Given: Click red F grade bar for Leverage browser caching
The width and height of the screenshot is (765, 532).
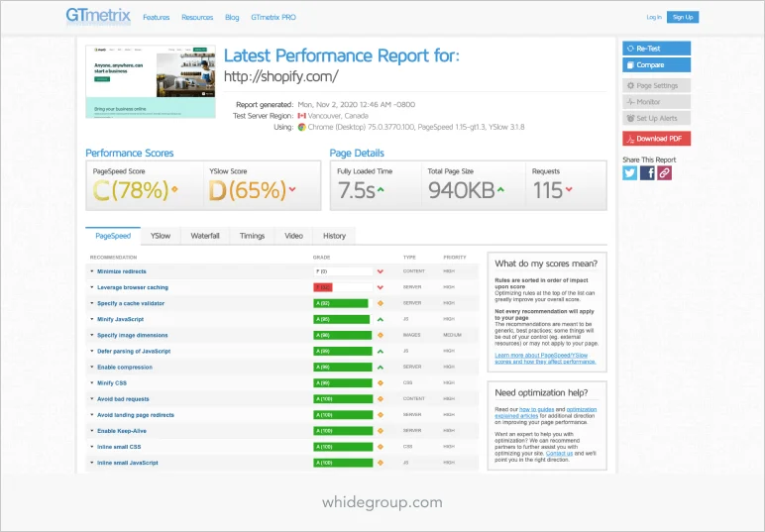Looking at the screenshot, I should [x=323, y=287].
